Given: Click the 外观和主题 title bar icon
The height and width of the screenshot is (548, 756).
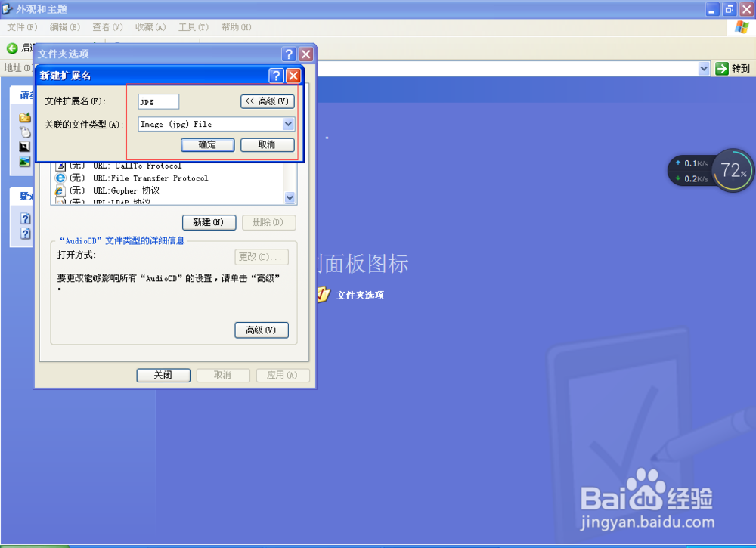Looking at the screenshot, I should [x=8, y=8].
